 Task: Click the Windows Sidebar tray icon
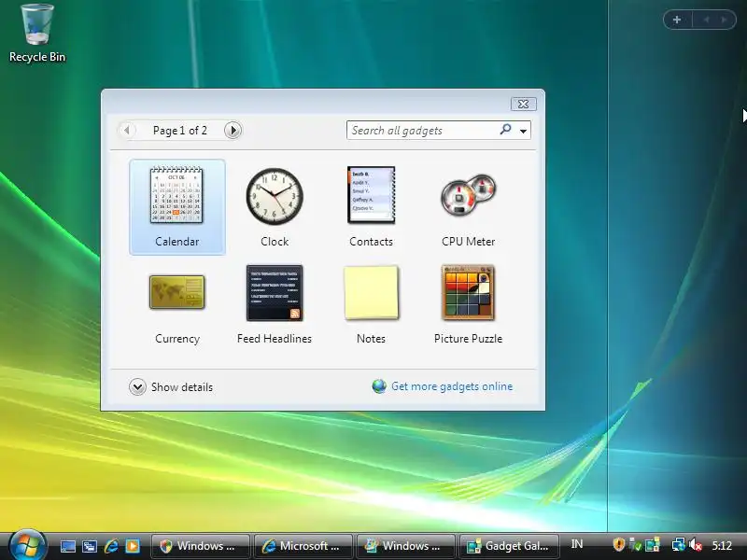653,544
